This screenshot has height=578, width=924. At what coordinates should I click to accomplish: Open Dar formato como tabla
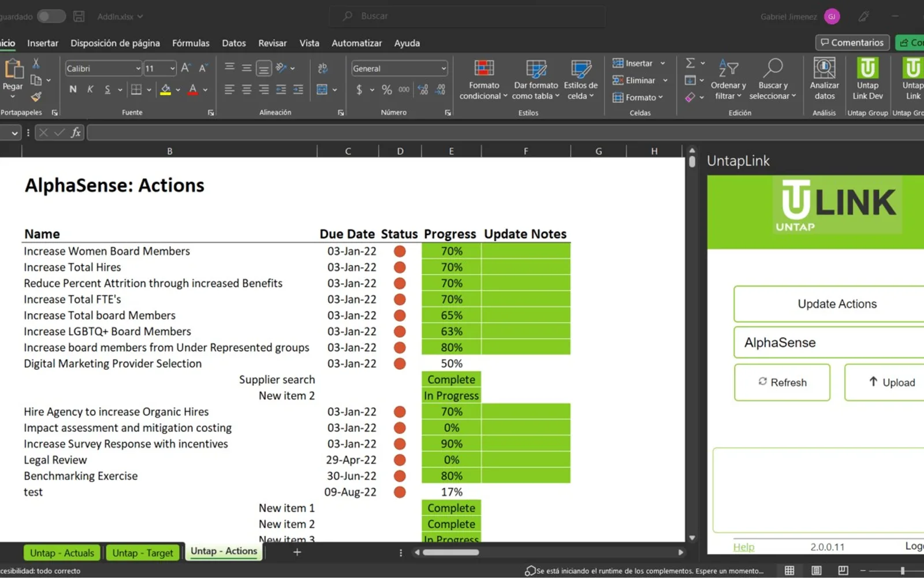[x=536, y=80]
